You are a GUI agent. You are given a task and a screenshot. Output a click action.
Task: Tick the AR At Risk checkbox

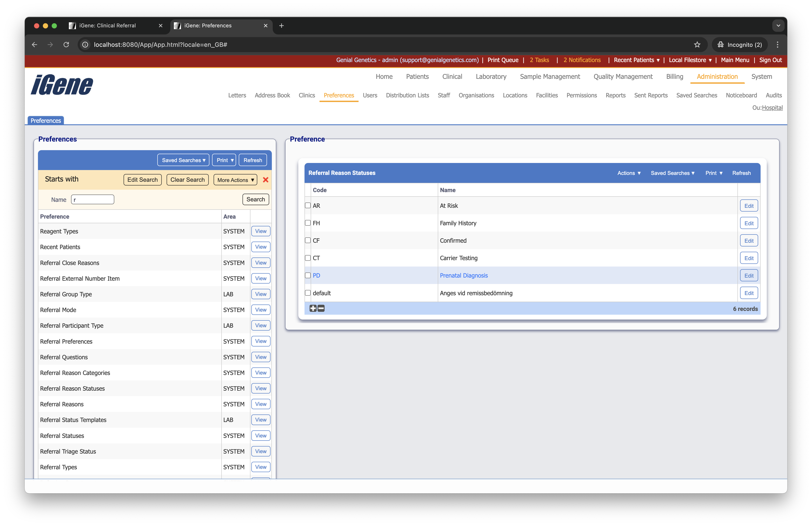tap(308, 206)
